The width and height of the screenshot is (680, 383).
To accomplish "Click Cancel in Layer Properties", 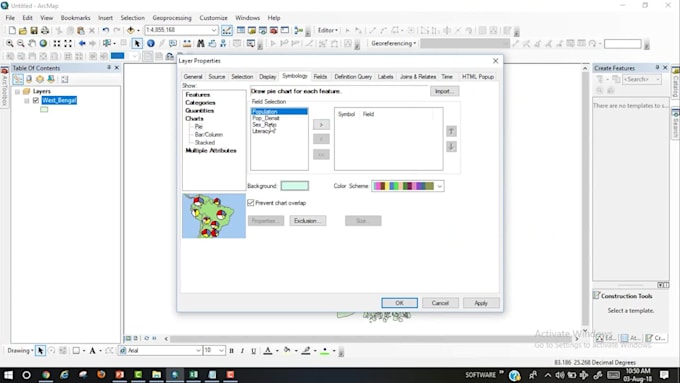I will (440, 303).
